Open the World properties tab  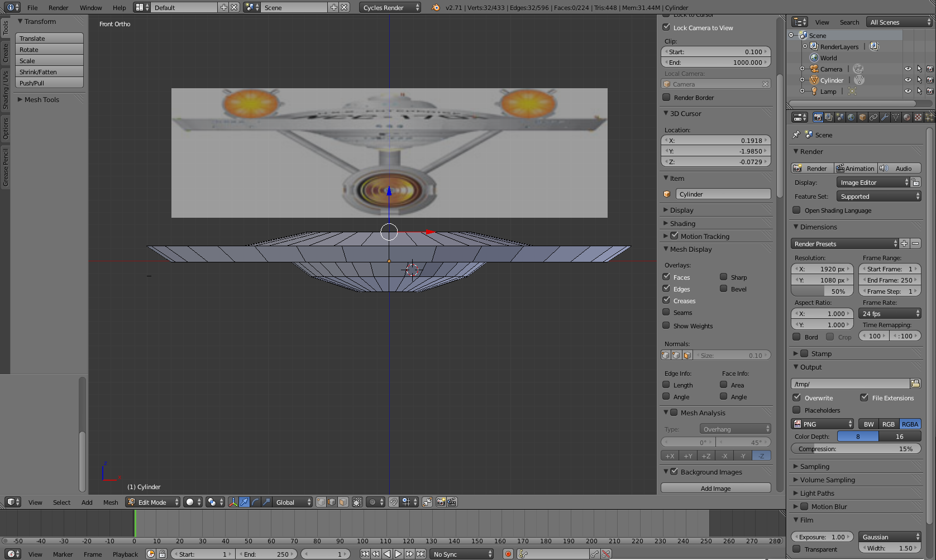(851, 117)
